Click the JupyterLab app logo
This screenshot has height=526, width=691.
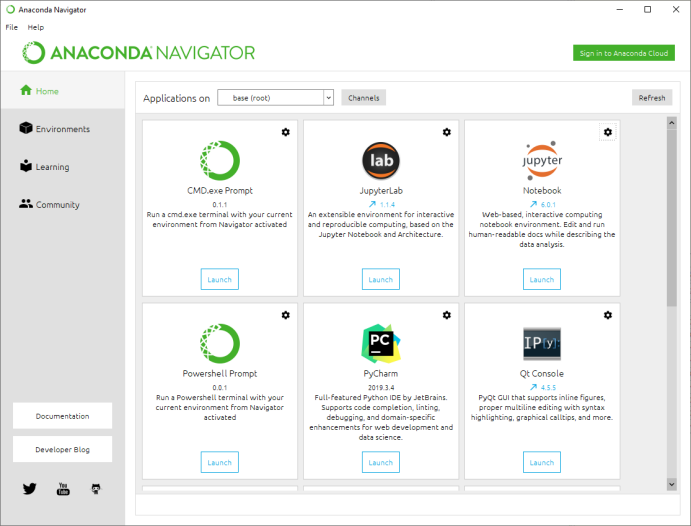pyautogui.click(x=381, y=160)
